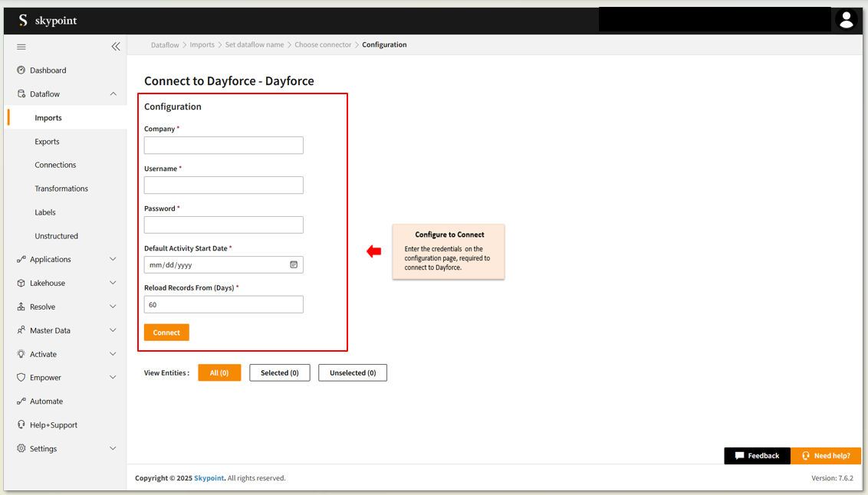
Task: Click the Username input field
Action: (x=224, y=185)
